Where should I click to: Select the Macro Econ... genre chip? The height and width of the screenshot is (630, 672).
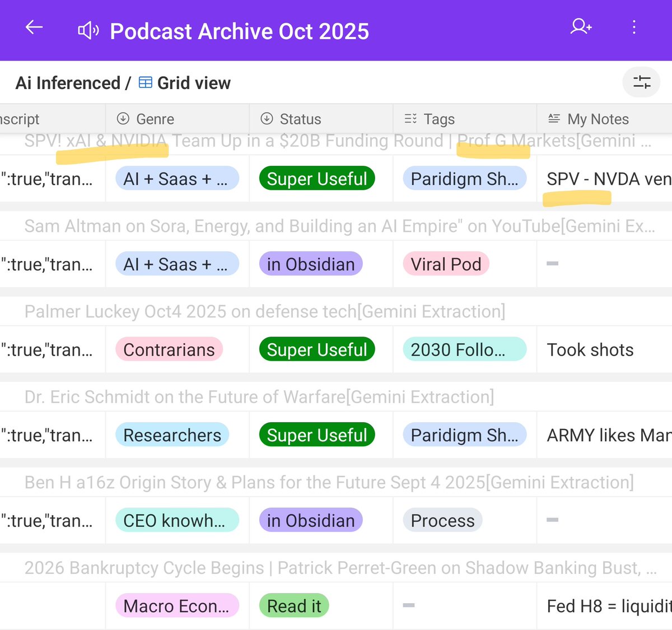click(x=177, y=605)
